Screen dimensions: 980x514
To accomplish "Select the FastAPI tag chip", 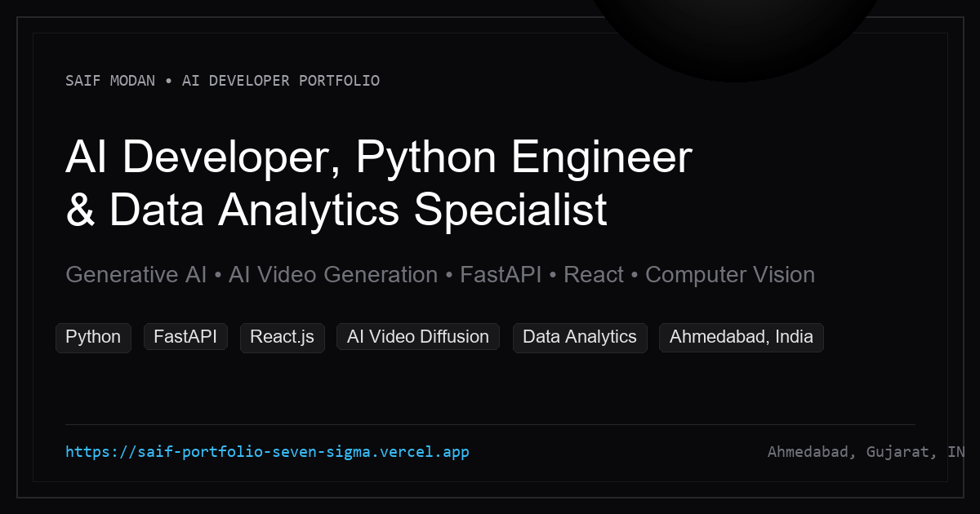I will (185, 338).
